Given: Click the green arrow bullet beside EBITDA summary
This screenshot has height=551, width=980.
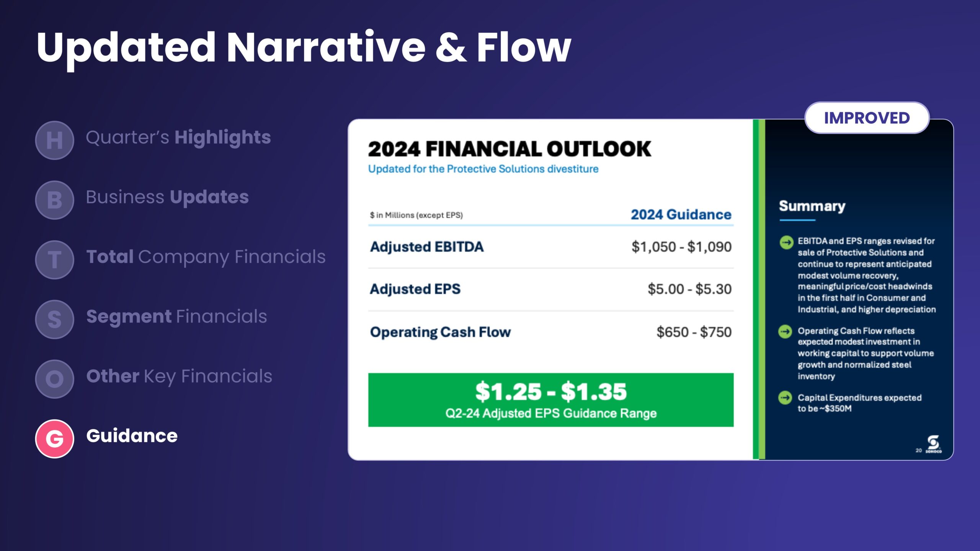Looking at the screenshot, I should pyautogui.click(x=786, y=242).
